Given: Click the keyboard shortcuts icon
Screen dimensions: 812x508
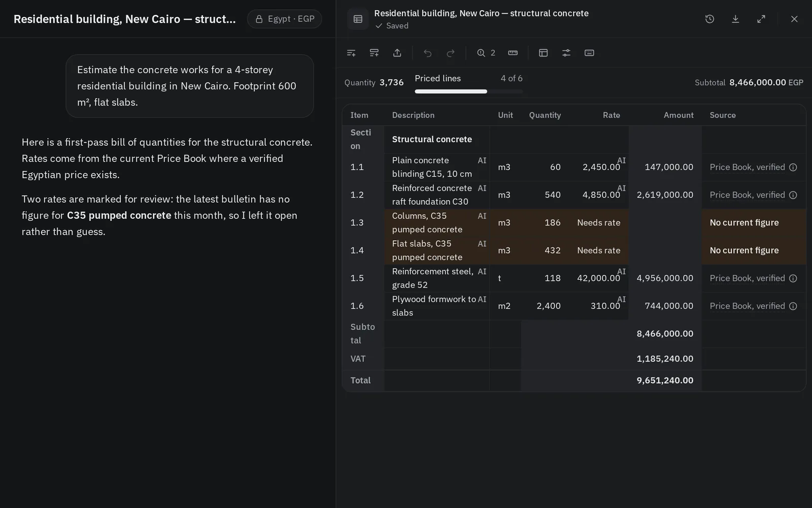Looking at the screenshot, I should click(x=589, y=53).
